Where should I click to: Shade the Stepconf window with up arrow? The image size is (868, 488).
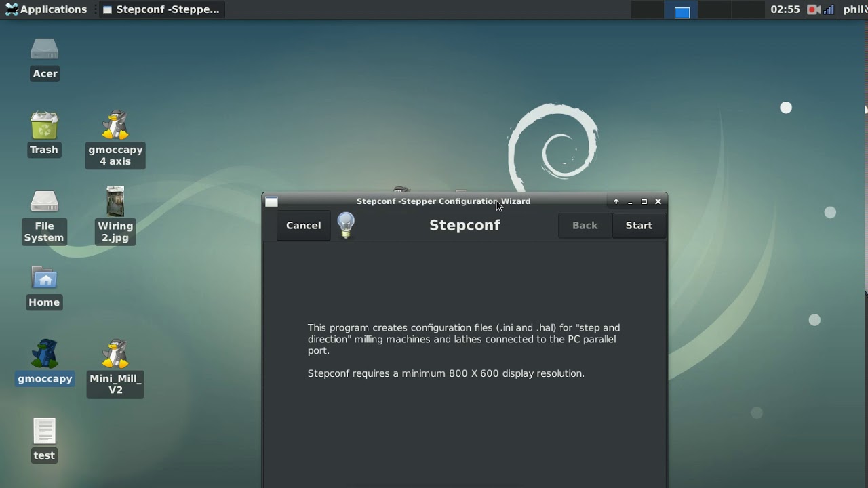(x=616, y=201)
